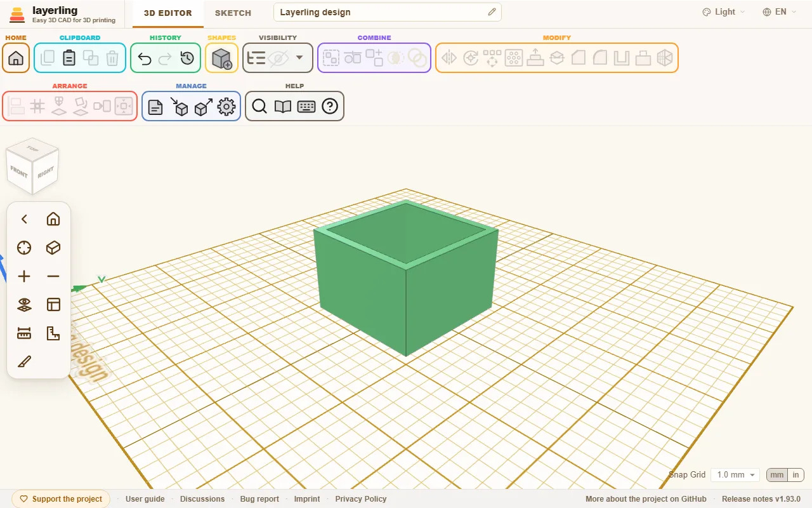Select millimeter units toggle
Viewport: 812px width, 508px height.
coord(777,475)
